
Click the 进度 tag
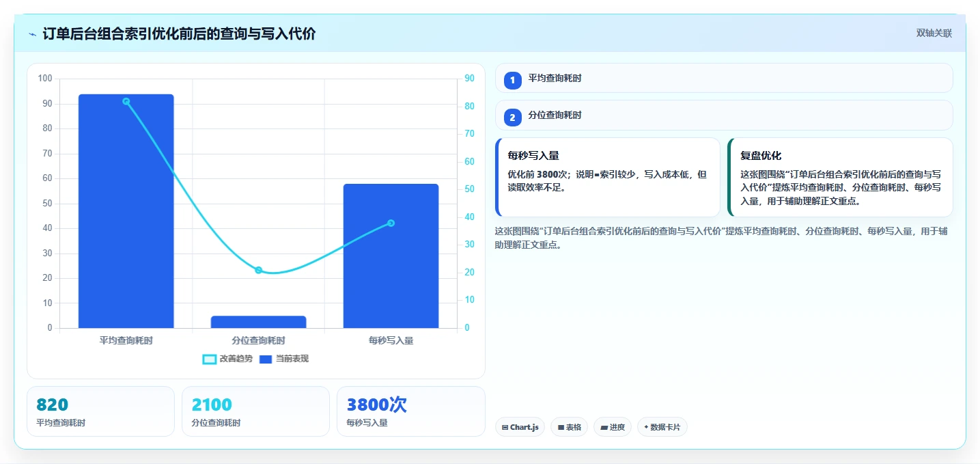(613, 427)
